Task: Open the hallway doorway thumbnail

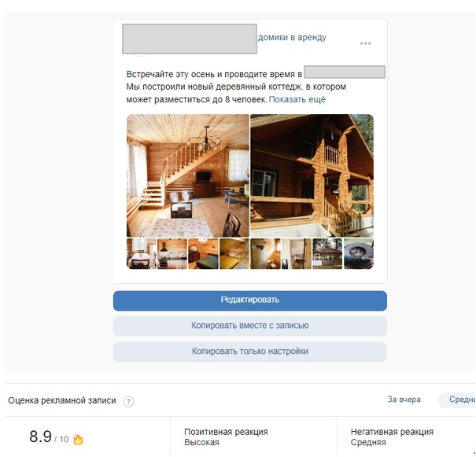Action: click(x=297, y=254)
